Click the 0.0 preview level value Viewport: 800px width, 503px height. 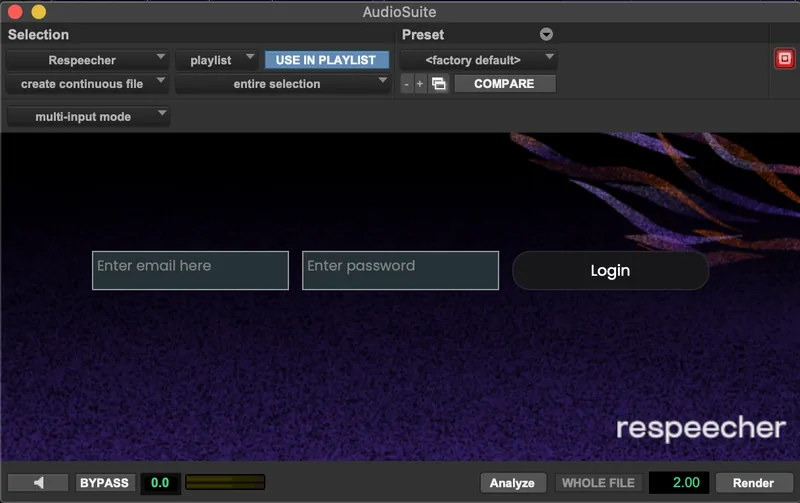tap(160, 483)
